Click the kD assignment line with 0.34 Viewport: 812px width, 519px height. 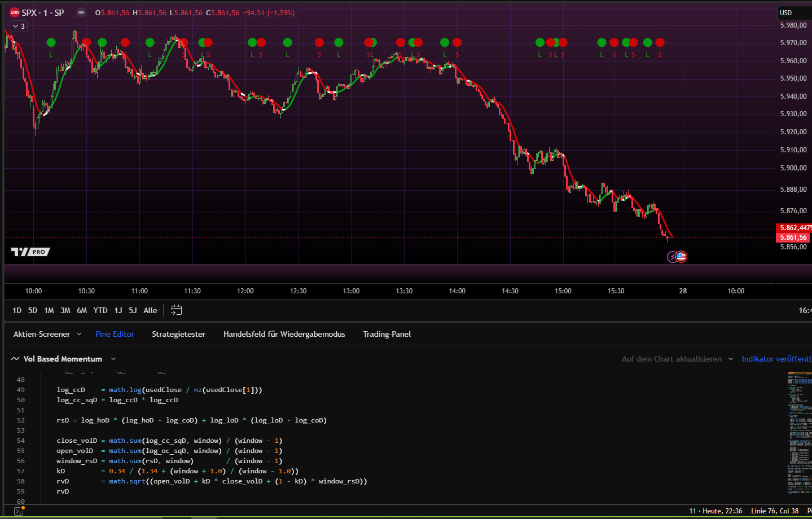click(177, 471)
